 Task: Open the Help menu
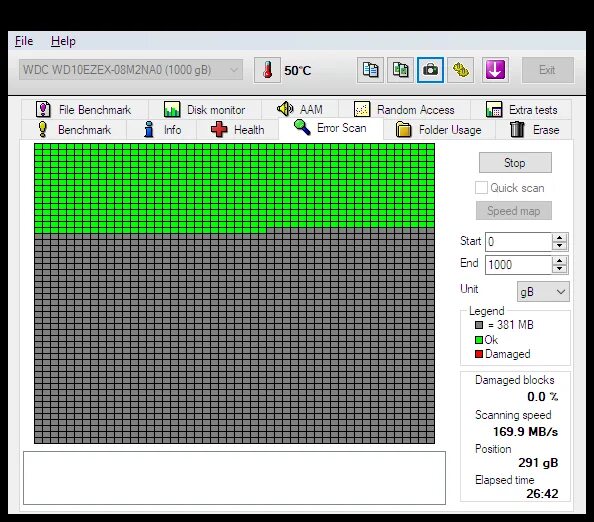click(63, 41)
